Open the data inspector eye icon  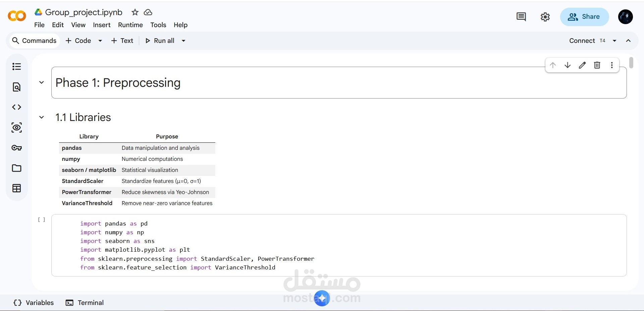tap(16, 127)
